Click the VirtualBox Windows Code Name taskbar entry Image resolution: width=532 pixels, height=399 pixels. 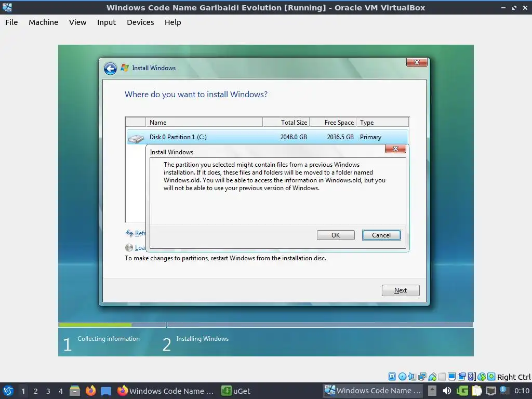point(373,391)
